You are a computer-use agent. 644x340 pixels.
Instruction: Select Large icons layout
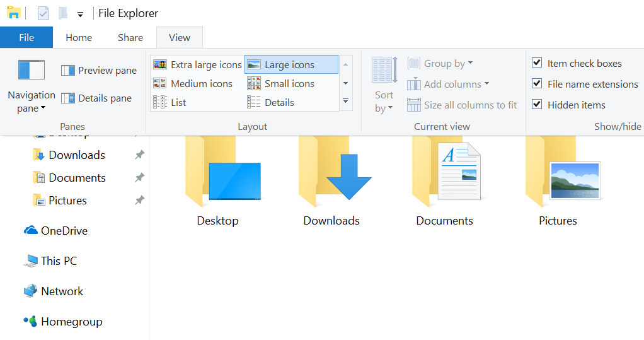291,64
